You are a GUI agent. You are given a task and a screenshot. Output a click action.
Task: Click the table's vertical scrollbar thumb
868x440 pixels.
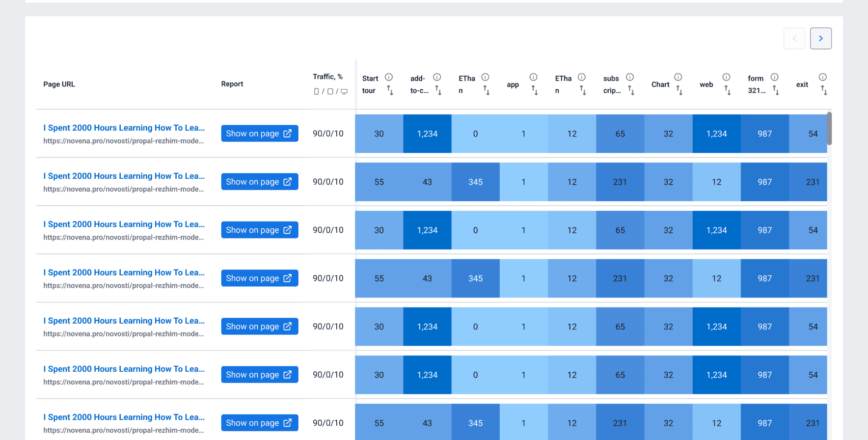829,129
